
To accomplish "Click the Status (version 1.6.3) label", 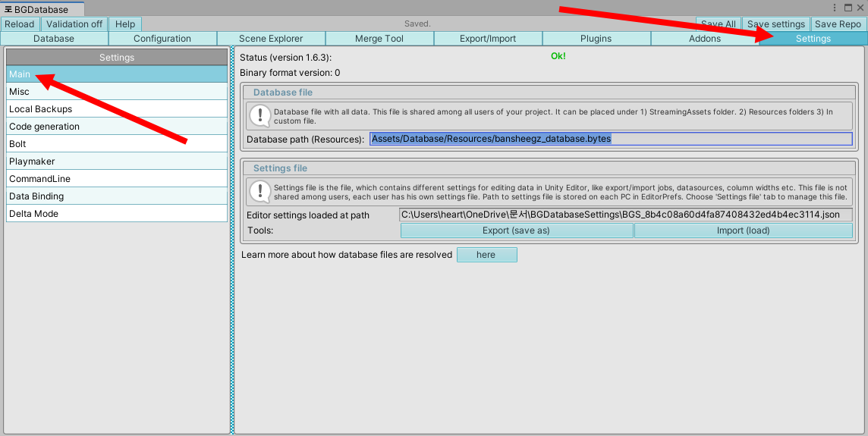I will pos(285,58).
